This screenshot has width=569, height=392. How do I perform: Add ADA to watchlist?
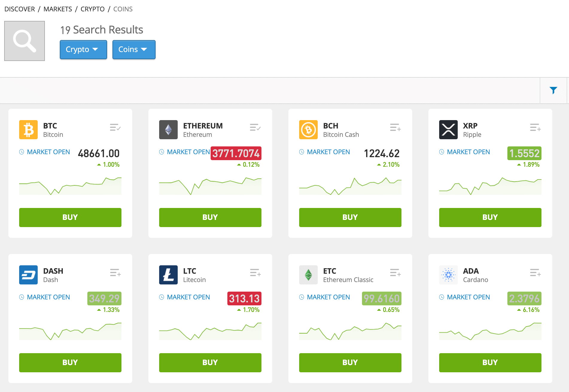pyautogui.click(x=535, y=273)
